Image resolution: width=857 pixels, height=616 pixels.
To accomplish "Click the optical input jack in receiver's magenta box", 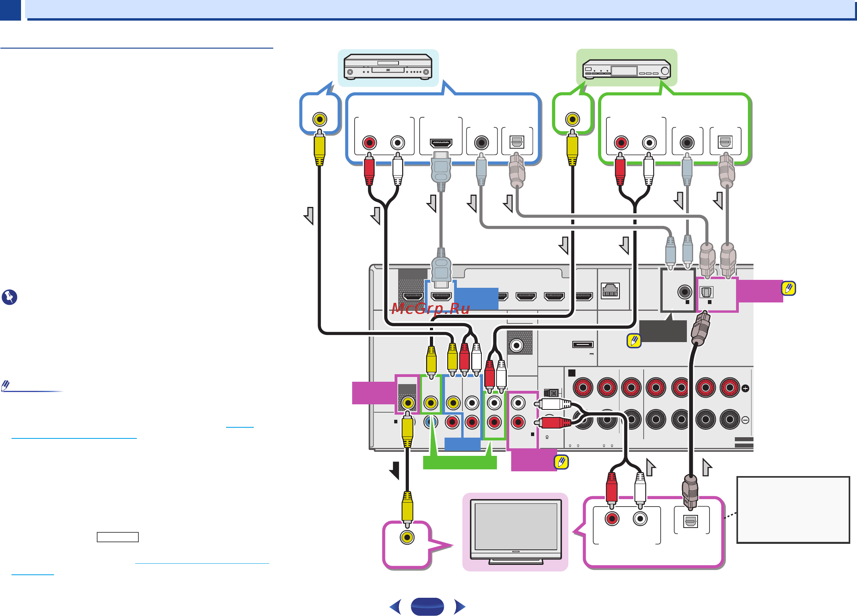I will (707, 292).
